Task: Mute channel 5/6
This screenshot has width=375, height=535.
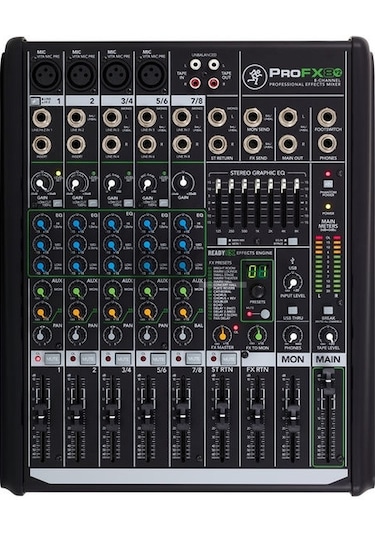Action: pyautogui.click(x=158, y=359)
